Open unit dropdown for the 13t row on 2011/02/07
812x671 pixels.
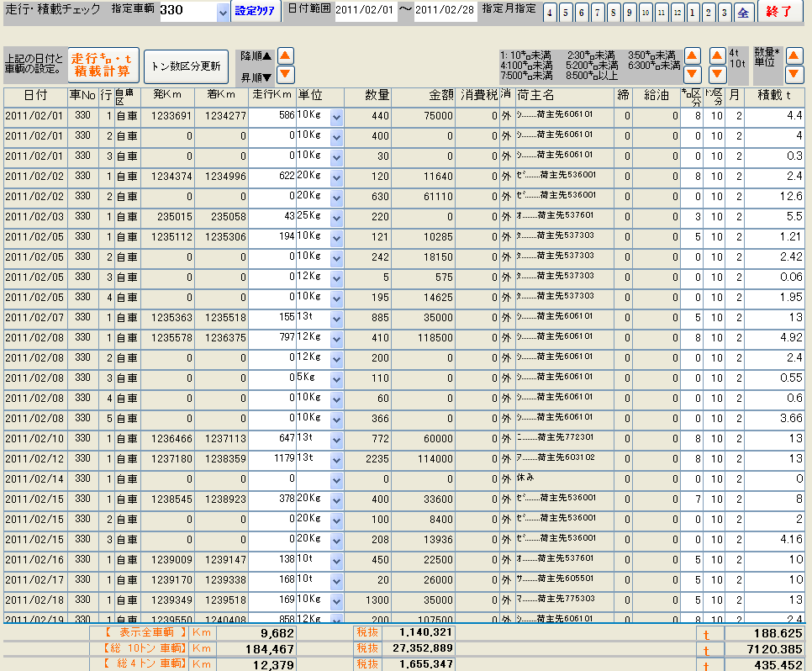[x=337, y=318]
